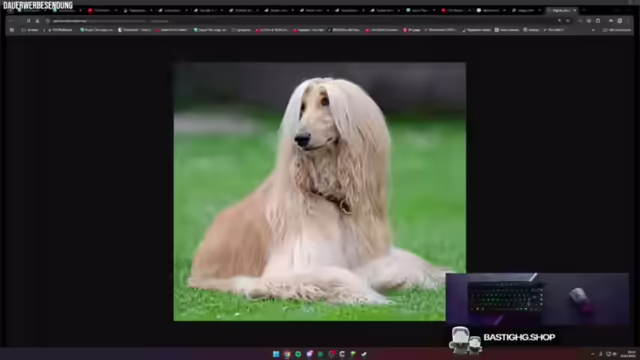Screen dimensions: 640x360
Task: Open the browser extensions puzzle icon
Action: pos(598,21)
